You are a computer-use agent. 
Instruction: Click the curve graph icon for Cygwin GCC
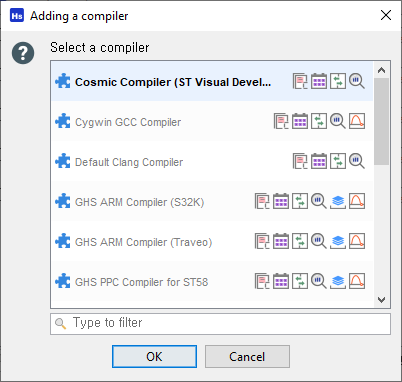pyautogui.click(x=357, y=121)
